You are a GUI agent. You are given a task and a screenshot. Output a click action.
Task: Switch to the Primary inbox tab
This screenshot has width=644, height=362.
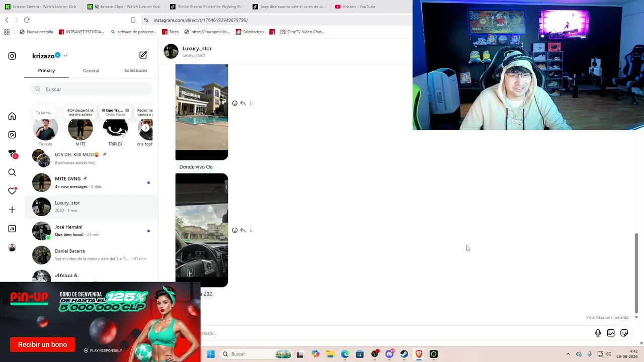[46, 70]
